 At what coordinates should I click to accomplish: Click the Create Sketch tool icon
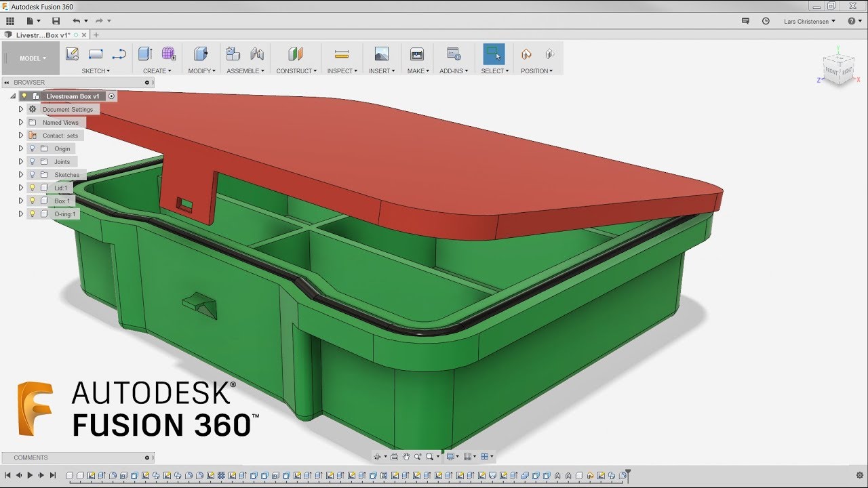(72, 54)
